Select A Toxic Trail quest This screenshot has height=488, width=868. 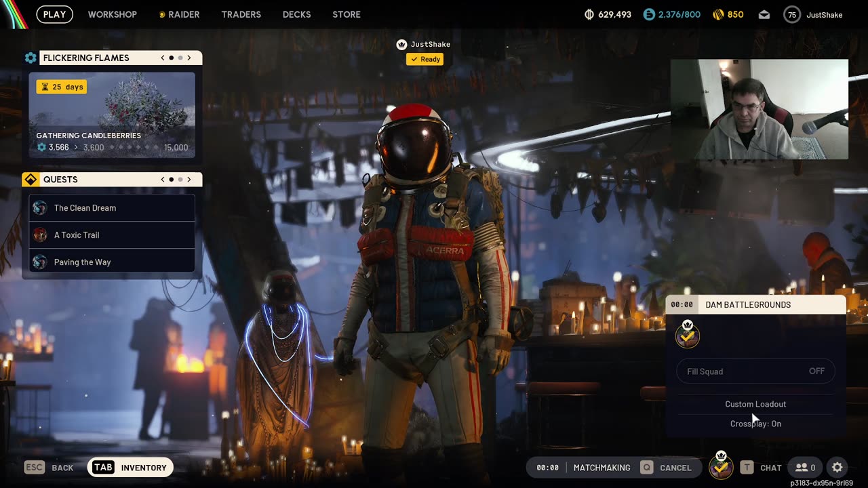(x=112, y=235)
